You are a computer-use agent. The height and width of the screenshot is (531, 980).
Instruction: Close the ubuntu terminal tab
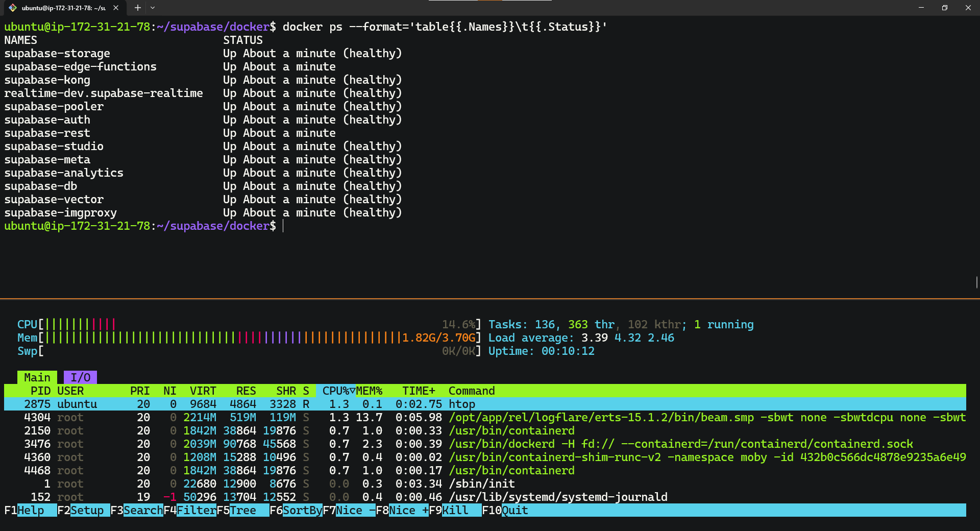(x=116, y=8)
